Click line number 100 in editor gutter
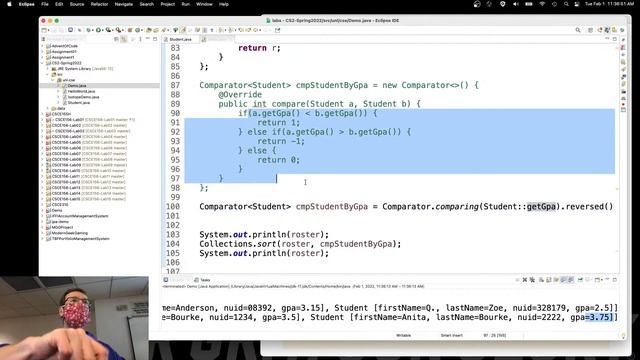This screenshot has height=360, width=640. coord(173,207)
